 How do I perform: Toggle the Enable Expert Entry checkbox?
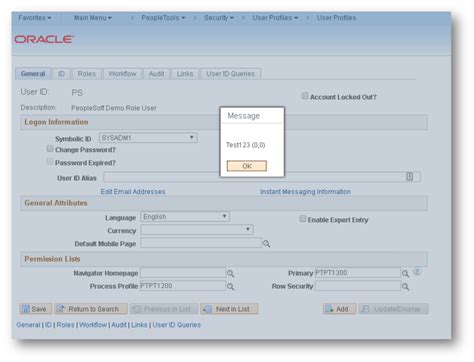pyautogui.click(x=302, y=219)
